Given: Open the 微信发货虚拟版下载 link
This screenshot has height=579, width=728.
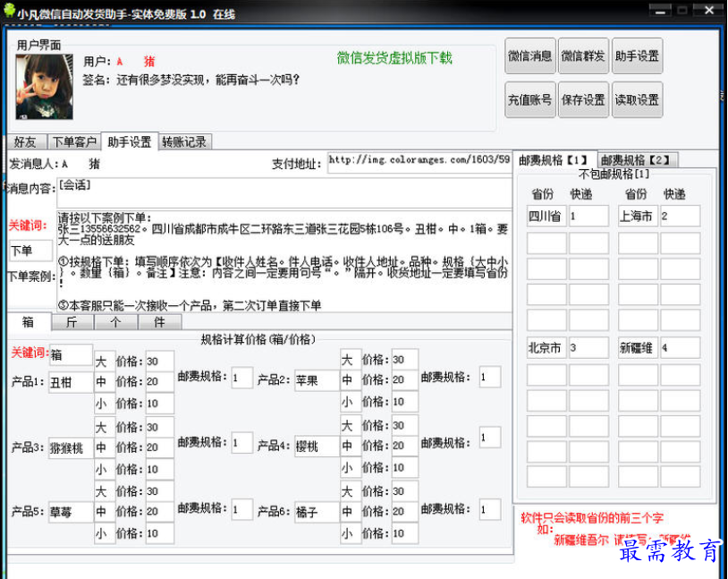Looking at the screenshot, I should 394,58.
